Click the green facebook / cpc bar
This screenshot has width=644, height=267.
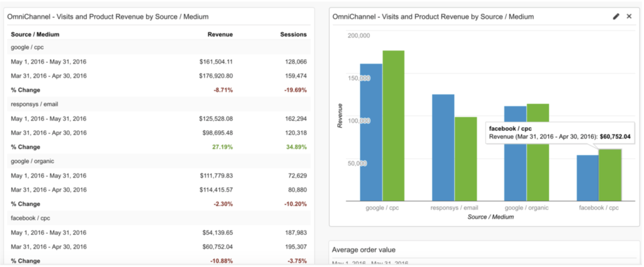(x=610, y=175)
